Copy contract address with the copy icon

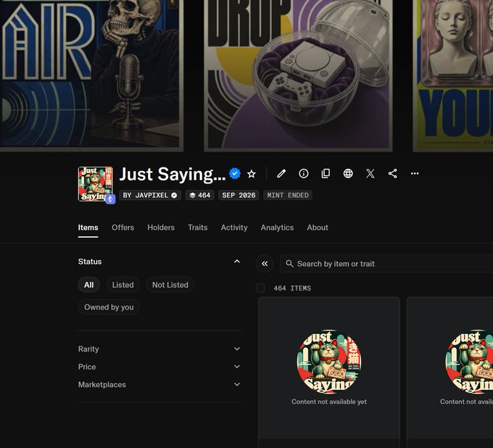[326, 173]
